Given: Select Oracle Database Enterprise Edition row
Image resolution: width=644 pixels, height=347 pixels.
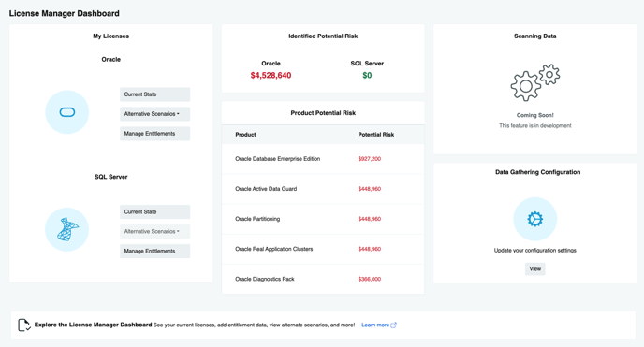Looking at the screenshot, I should click(x=323, y=159).
